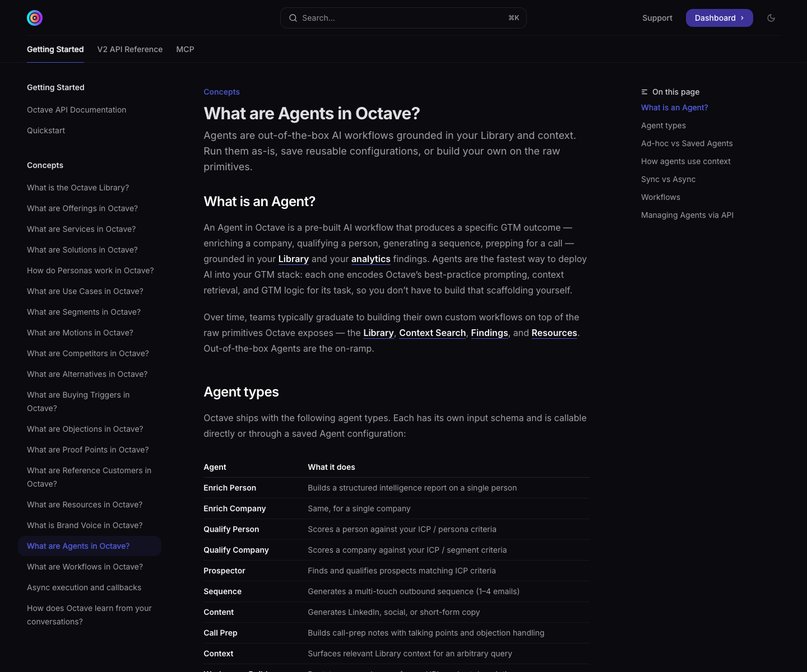Open Async execution and callbacks page
The height and width of the screenshot is (672, 807).
click(84, 587)
